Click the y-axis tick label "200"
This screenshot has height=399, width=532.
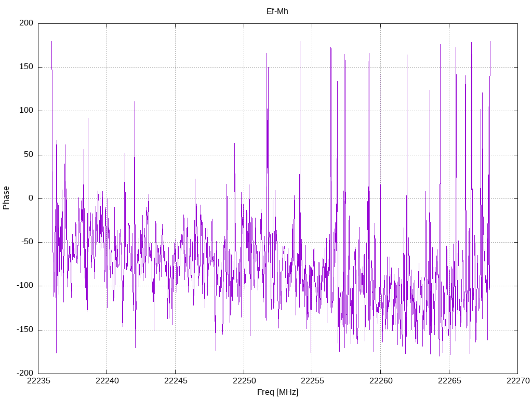(26, 23)
